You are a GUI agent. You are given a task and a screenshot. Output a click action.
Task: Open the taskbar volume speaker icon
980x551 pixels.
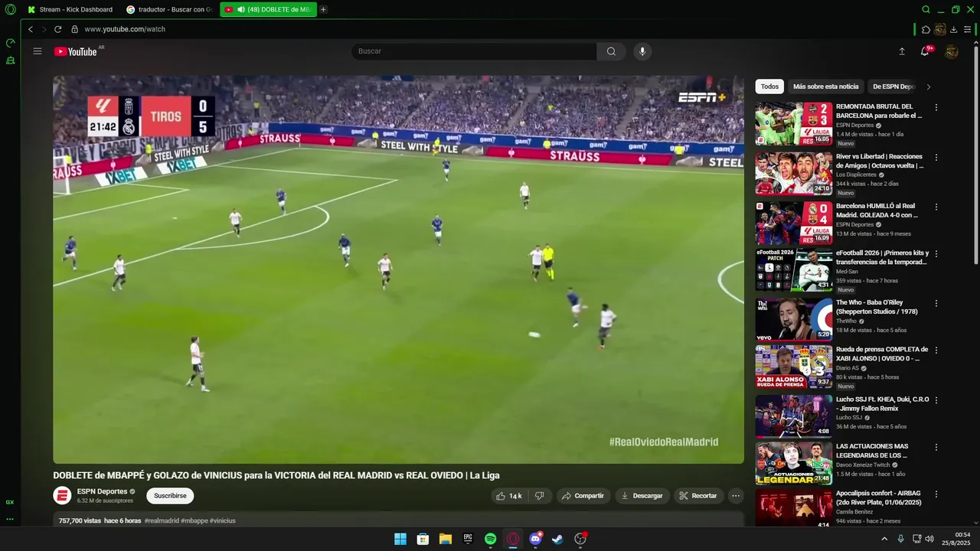pos(929,539)
